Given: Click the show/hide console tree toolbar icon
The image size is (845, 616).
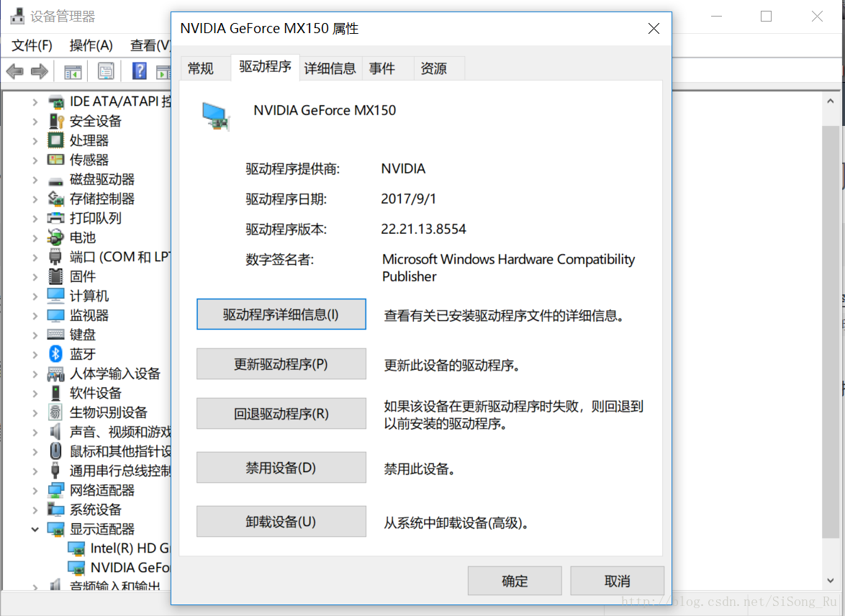Looking at the screenshot, I should click(x=73, y=71).
